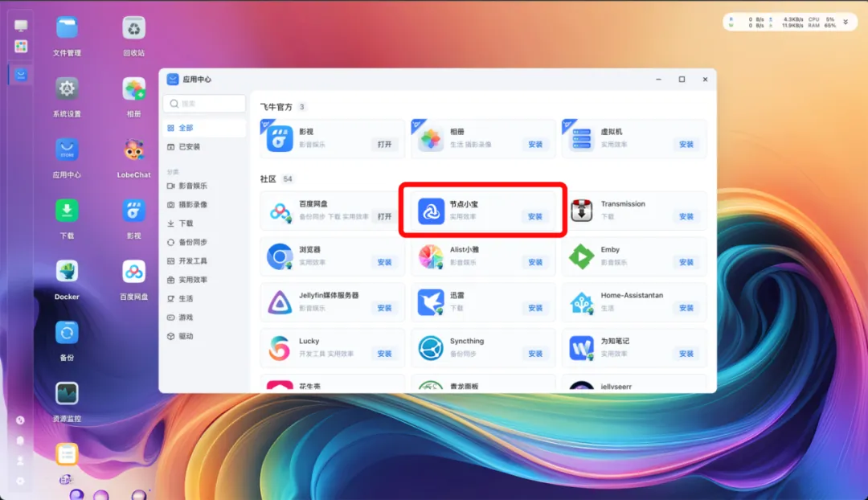Install the 节点小宝 app
868x500 pixels.
point(535,216)
